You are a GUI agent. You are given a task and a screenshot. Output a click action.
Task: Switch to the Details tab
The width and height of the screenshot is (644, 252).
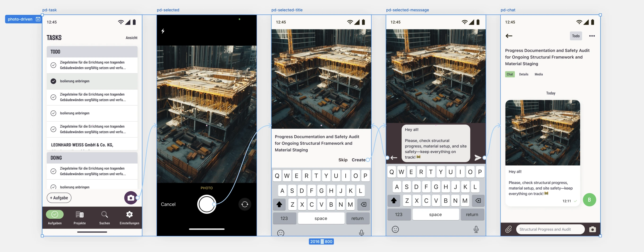523,74
